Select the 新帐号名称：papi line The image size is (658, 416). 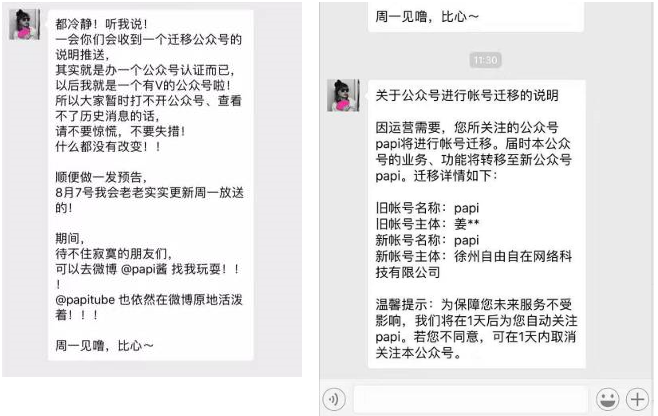tap(427, 240)
